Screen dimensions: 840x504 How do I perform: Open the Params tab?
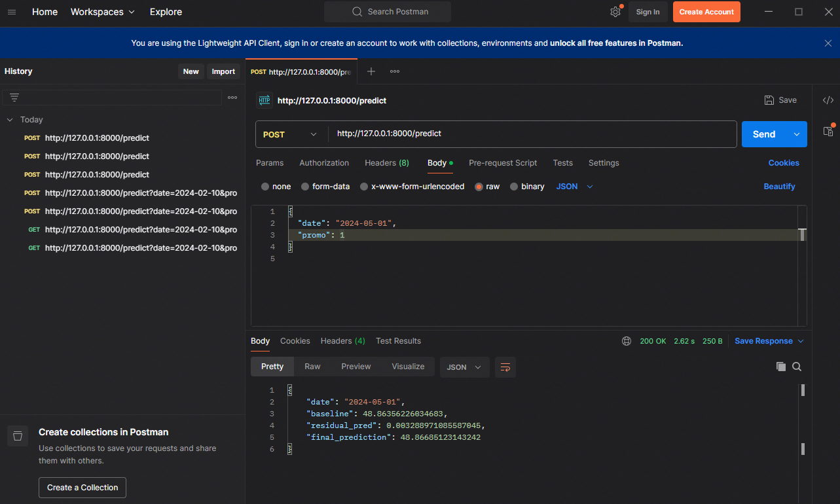pyautogui.click(x=270, y=163)
